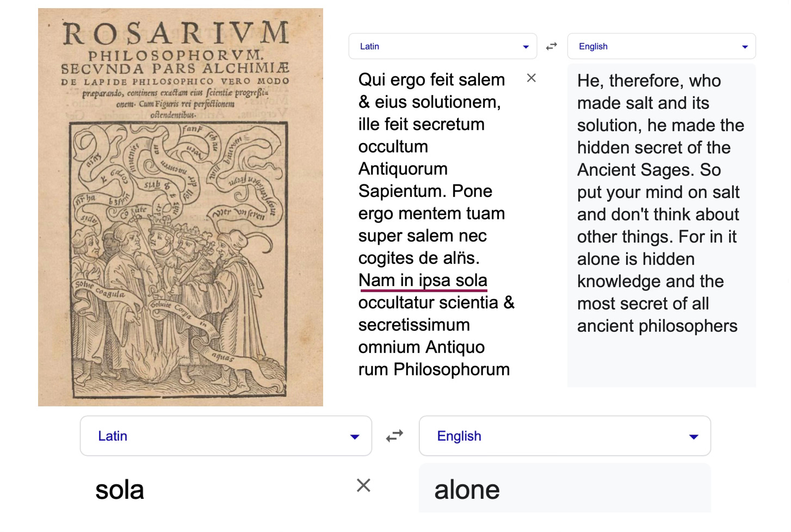The width and height of the screenshot is (791, 532).
Task: Click inside the Latin passage text area
Action: click(435, 224)
